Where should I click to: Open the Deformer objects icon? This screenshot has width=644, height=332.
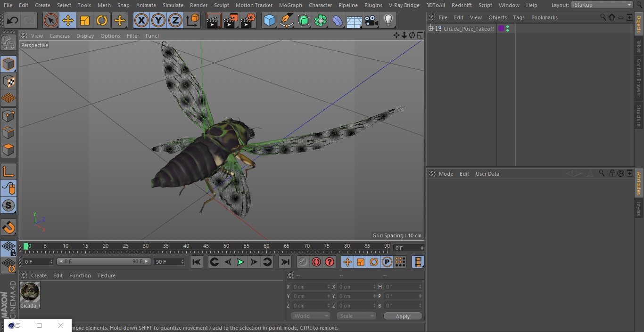[x=338, y=20]
